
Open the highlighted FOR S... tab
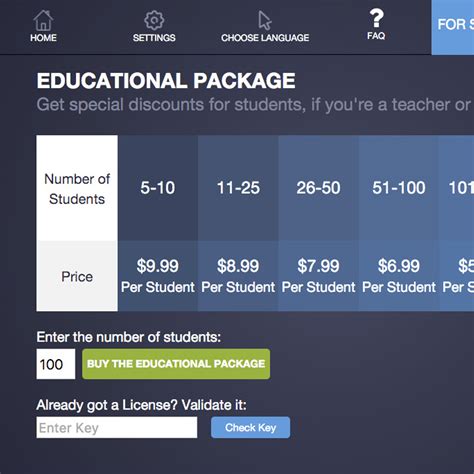pos(453,27)
